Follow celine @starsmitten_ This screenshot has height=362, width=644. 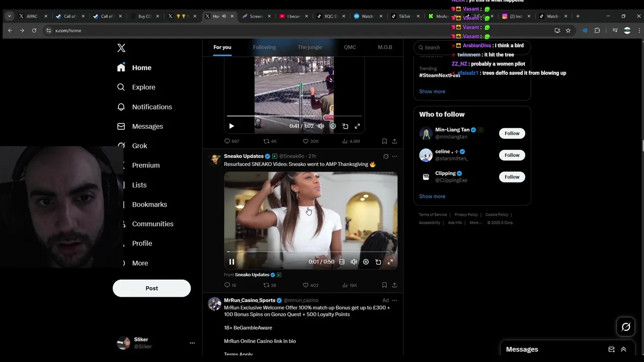(512, 155)
